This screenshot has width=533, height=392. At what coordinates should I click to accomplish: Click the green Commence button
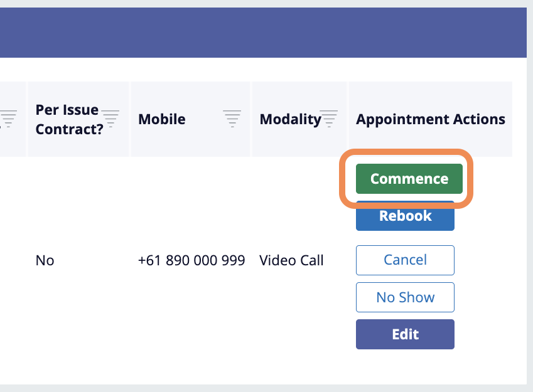pos(409,179)
